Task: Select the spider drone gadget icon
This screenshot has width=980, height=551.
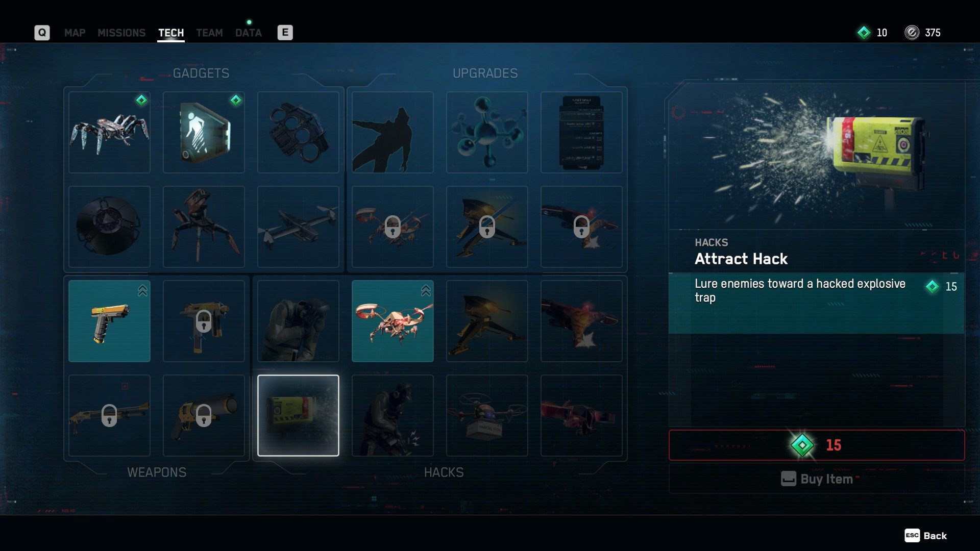Action: point(109,131)
